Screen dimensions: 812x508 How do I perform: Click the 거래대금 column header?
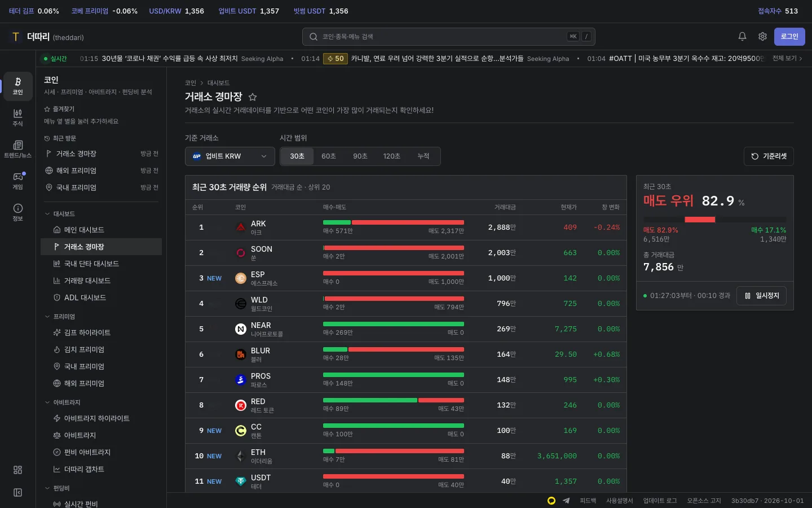(x=505, y=207)
